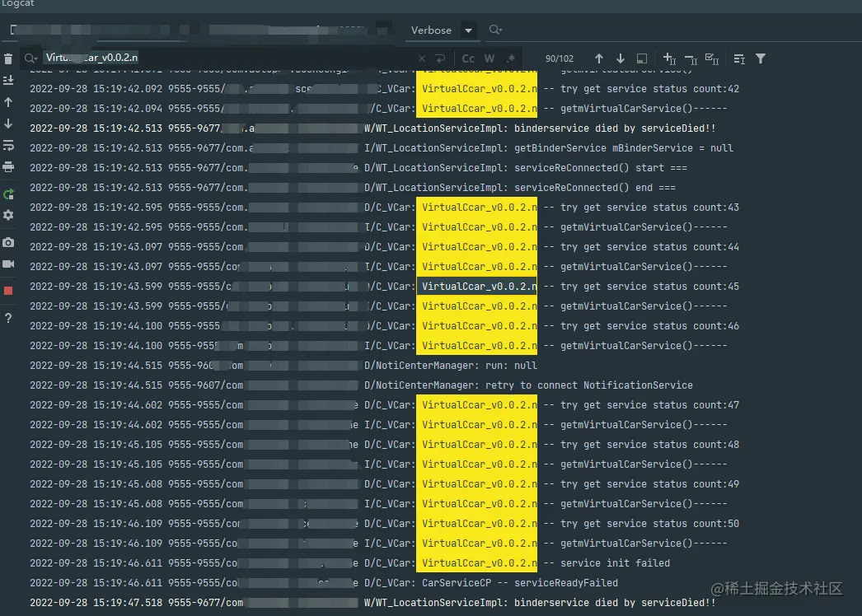The image size is (862, 616).
Task: Clear logcat with the trash icon
Action: pyautogui.click(x=8, y=58)
